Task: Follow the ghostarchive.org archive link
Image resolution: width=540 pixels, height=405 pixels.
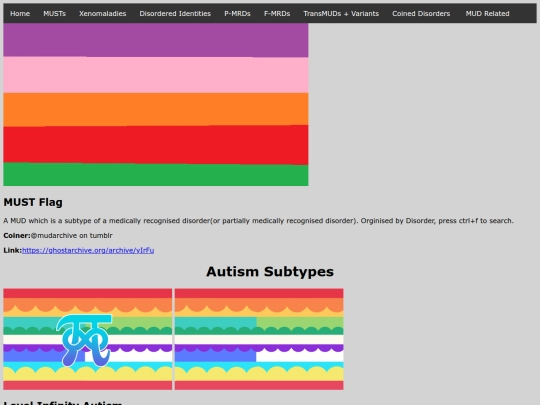Action: click(88, 250)
